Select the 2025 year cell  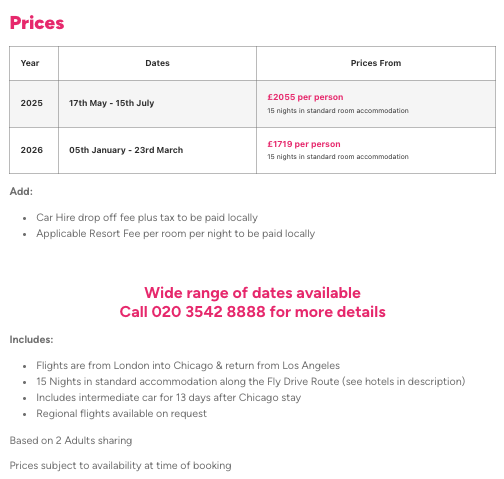point(32,103)
